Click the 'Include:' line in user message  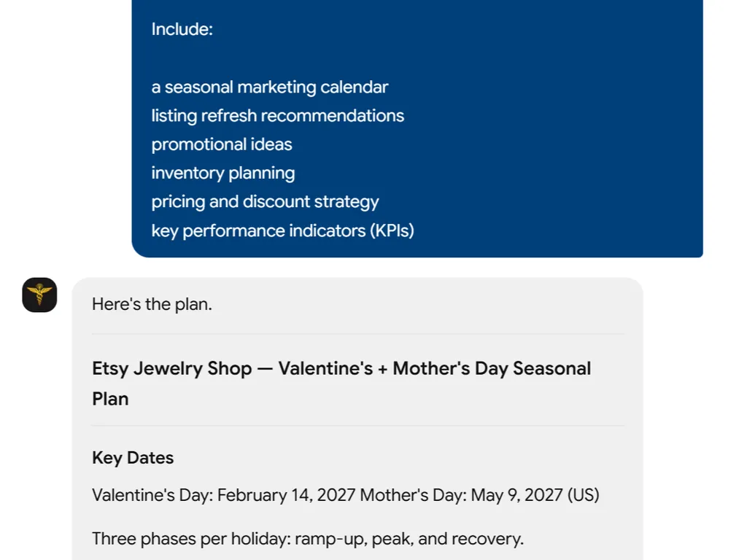(182, 29)
